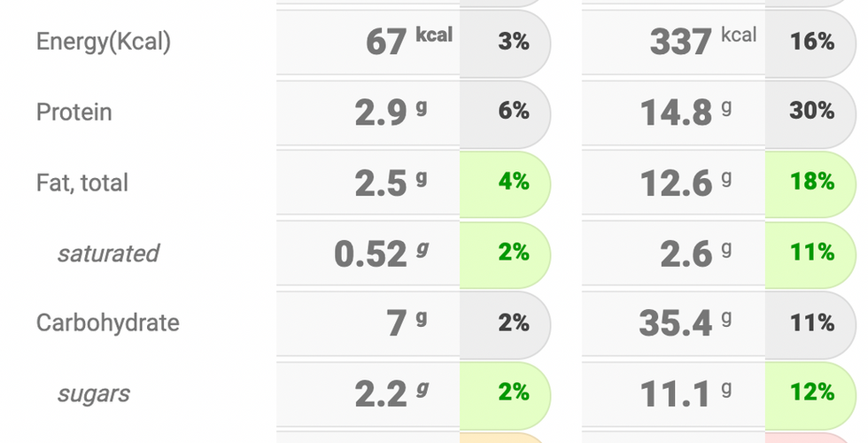868x443 pixels.
Task: Select the 16% energy daily value badge
Action: pyautogui.click(x=811, y=43)
